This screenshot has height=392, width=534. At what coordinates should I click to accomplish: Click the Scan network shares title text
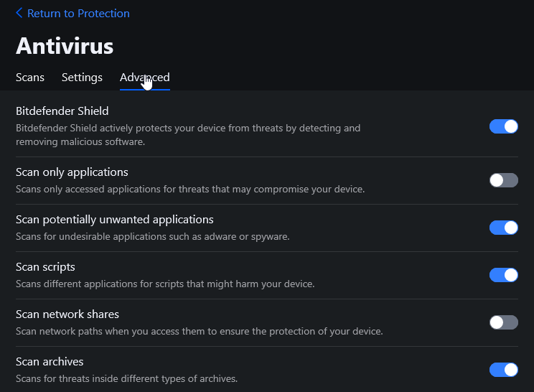pyautogui.click(x=67, y=314)
